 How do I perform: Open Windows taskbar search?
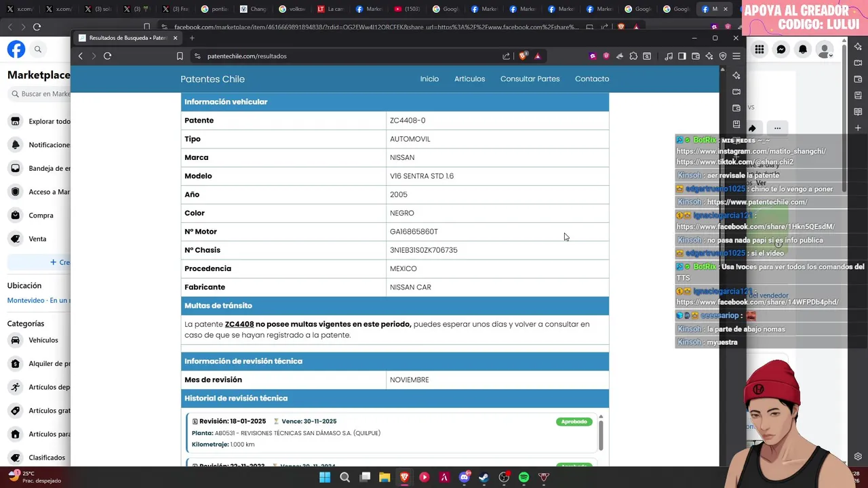coord(344,477)
